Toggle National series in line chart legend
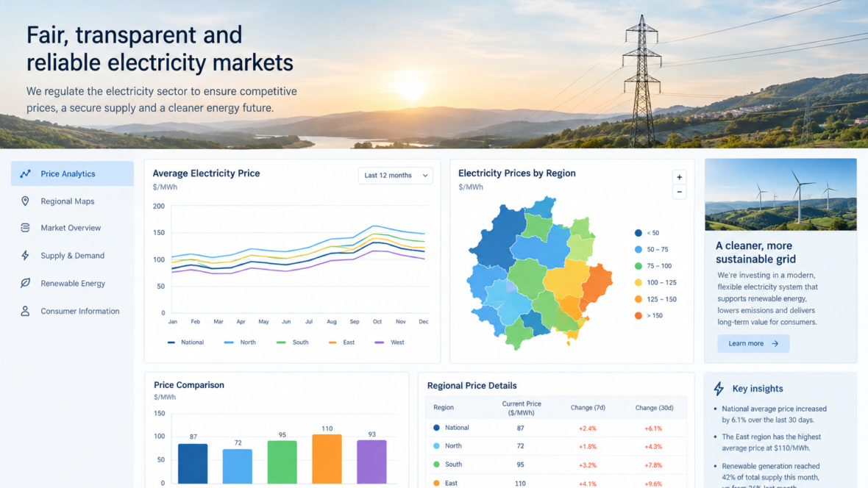Screen dimensions: 868x488 coord(185,342)
